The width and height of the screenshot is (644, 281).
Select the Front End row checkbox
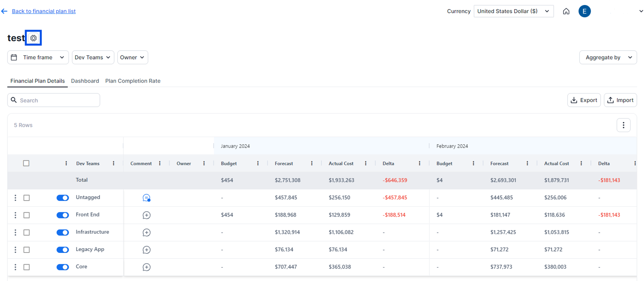point(26,215)
